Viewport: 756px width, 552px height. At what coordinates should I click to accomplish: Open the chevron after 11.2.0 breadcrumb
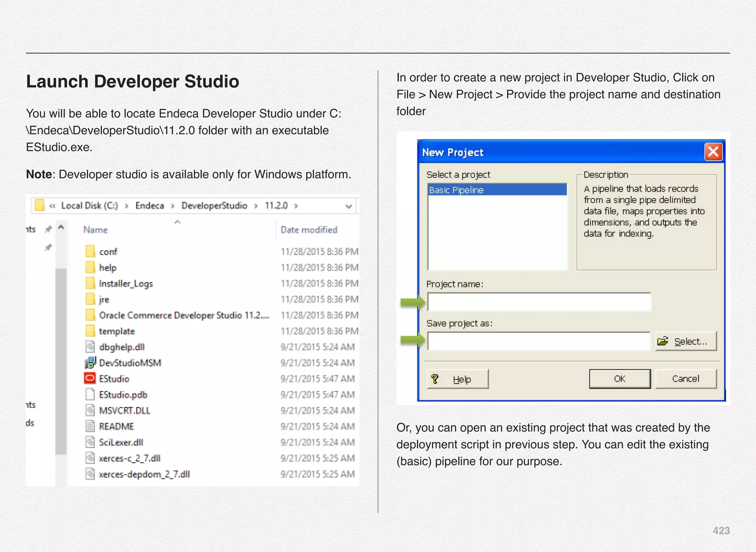[296, 206]
